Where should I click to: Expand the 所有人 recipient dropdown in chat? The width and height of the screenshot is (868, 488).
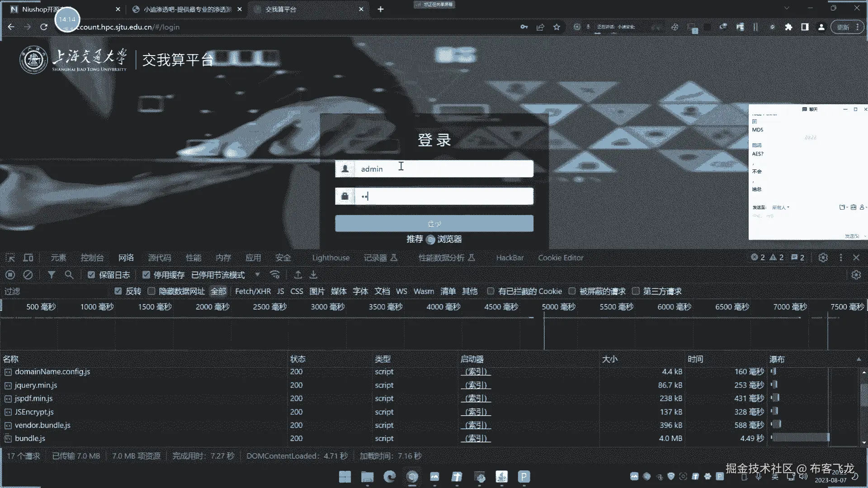pyautogui.click(x=781, y=207)
